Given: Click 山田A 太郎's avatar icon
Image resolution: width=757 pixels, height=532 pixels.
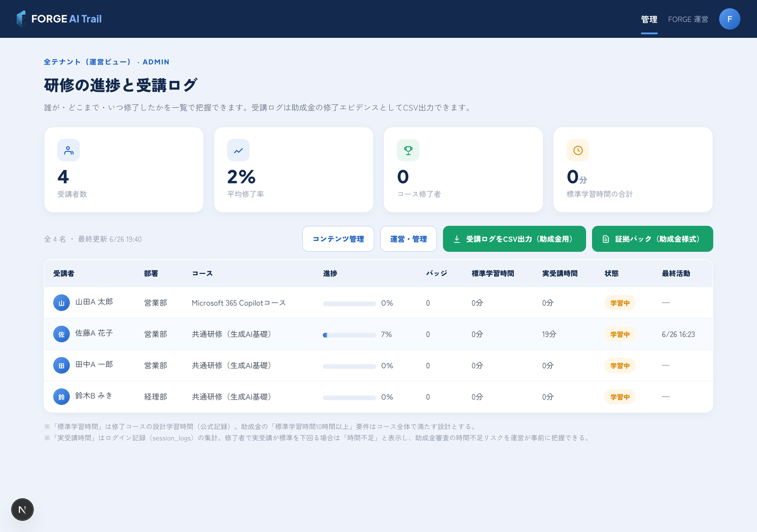Looking at the screenshot, I should point(62,303).
